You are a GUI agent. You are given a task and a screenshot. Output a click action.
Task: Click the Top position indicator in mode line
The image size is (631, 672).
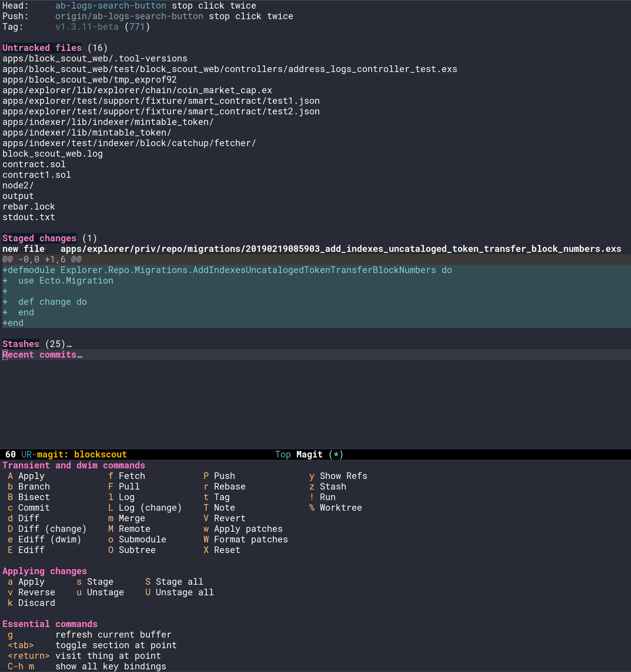pyautogui.click(x=283, y=454)
